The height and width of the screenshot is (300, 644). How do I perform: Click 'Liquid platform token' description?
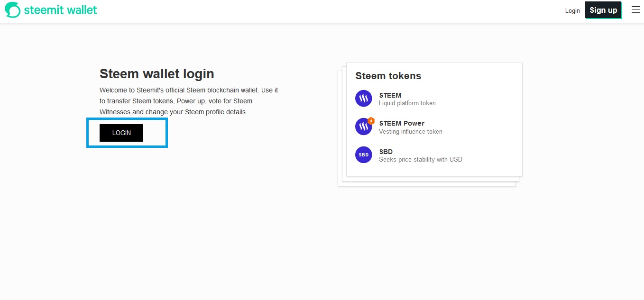[407, 103]
